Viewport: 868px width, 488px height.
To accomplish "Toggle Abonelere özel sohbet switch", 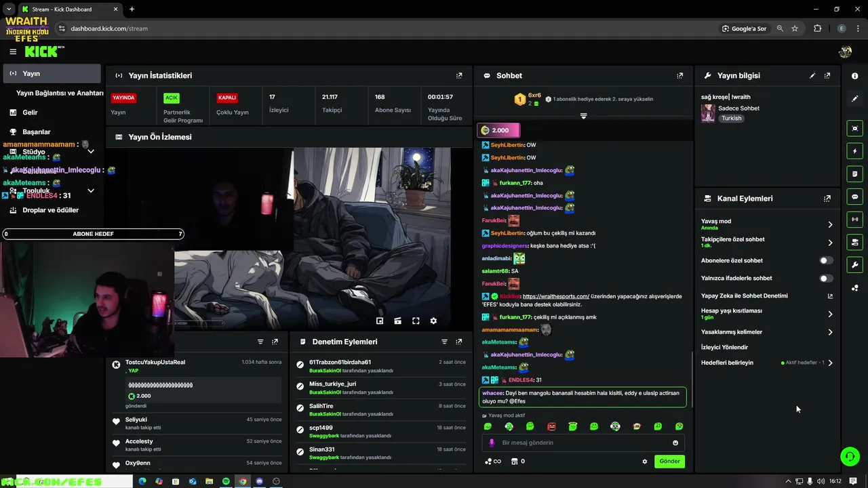I will pos(825,261).
